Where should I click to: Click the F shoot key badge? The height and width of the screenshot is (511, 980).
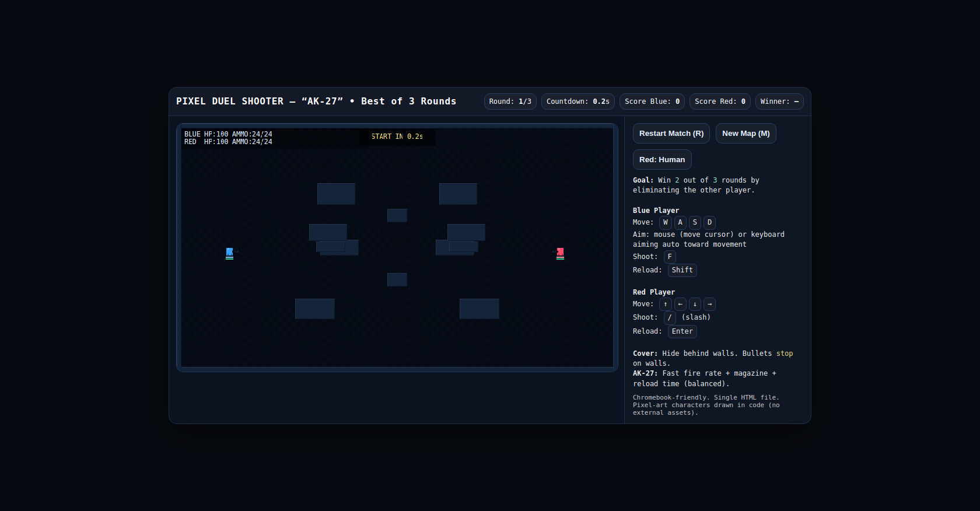point(670,257)
